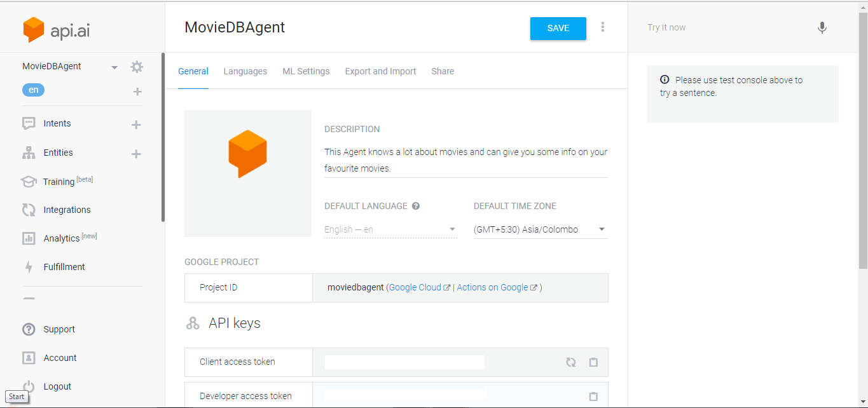Open the Default Time Zone dropdown

(x=541, y=229)
